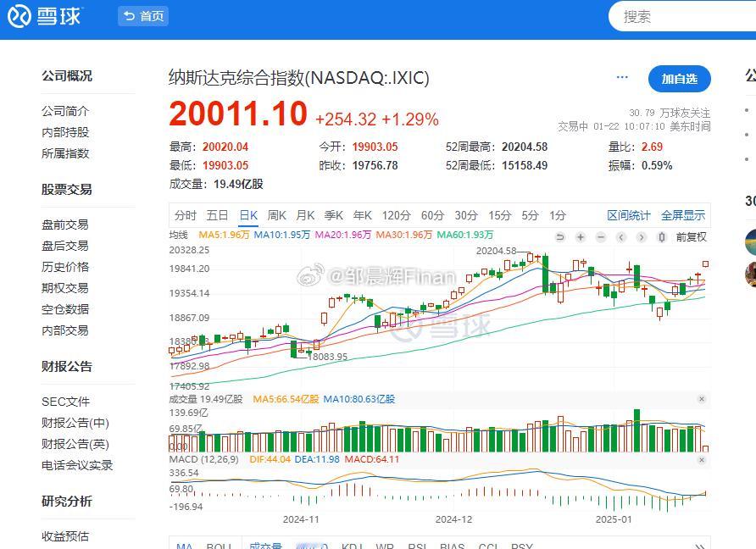Pan the chart right with right chevron
756x549 pixels.
tap(642, 237)
